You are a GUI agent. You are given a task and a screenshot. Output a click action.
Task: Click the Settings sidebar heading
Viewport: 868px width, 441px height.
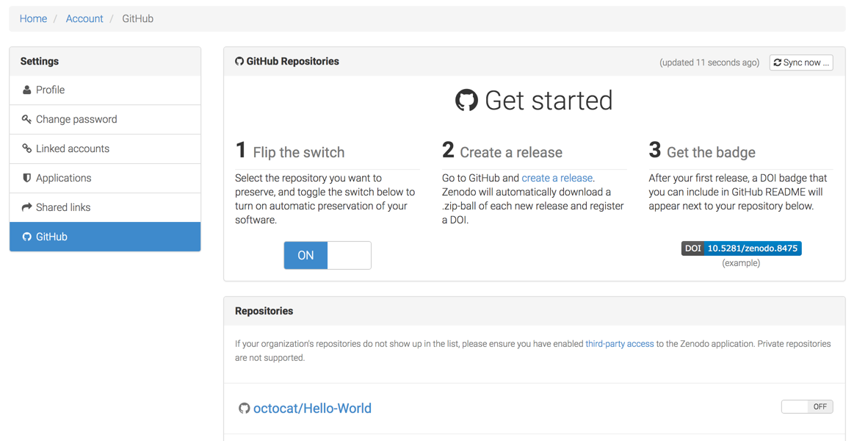tap(40, 61)
